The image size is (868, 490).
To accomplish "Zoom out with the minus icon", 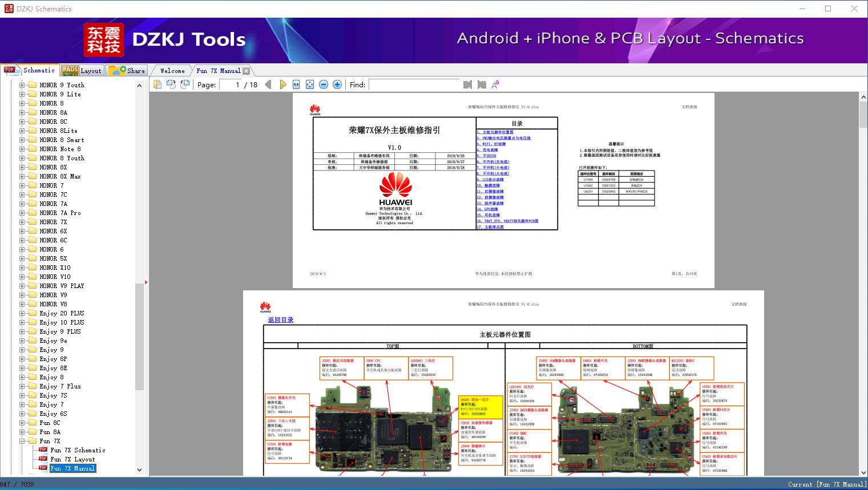I will [324, 84].
